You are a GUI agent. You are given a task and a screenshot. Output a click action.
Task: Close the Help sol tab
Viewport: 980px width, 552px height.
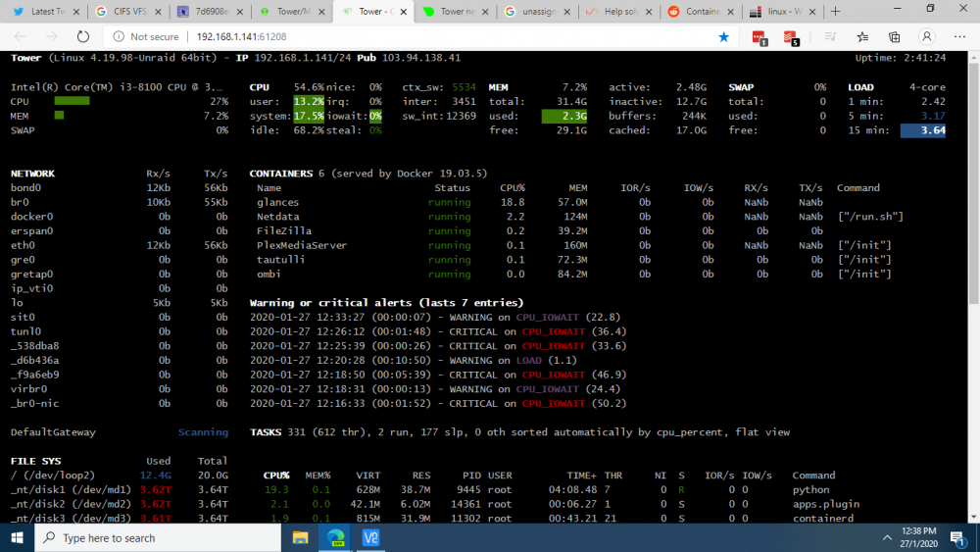649,11
